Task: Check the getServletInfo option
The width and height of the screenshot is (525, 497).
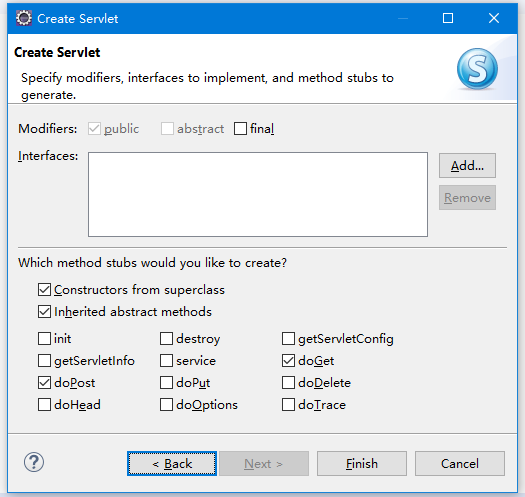Action: pyautogui.click(x=44, y=361)
